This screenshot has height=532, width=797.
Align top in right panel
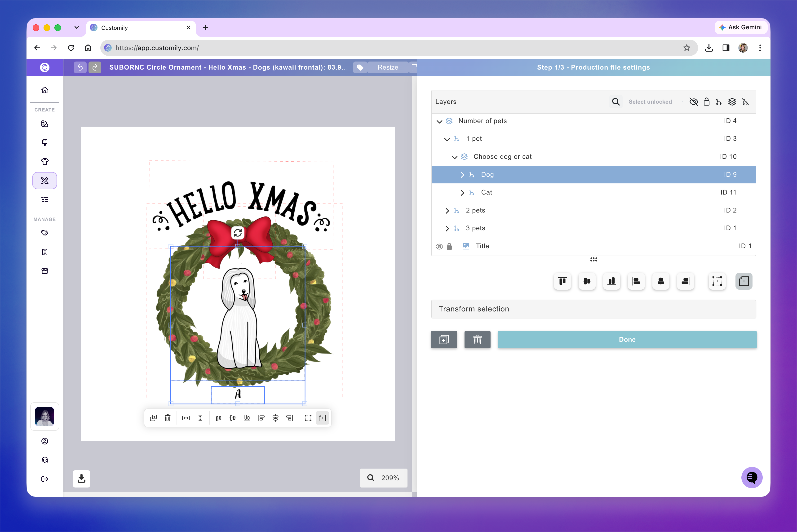coord(562,281)
